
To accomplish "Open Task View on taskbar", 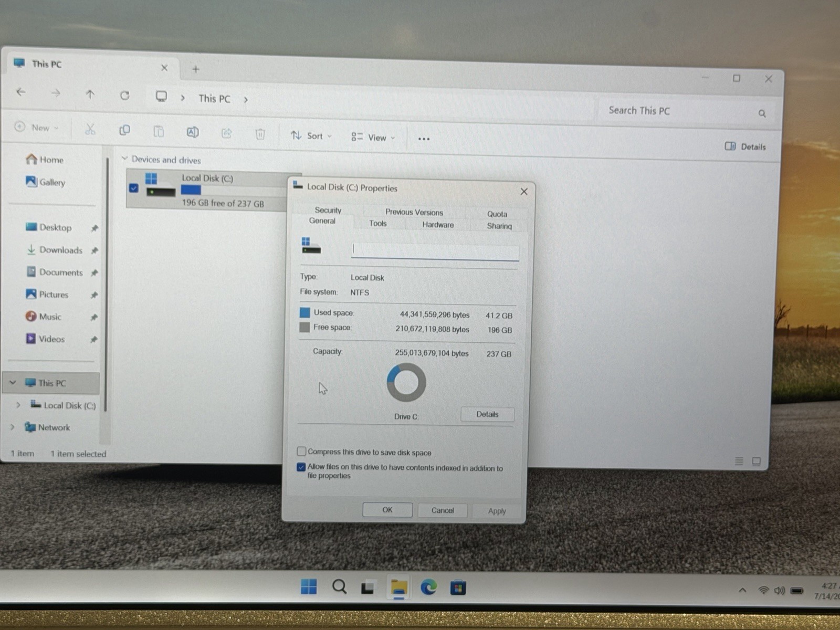I will pos(367,587).
